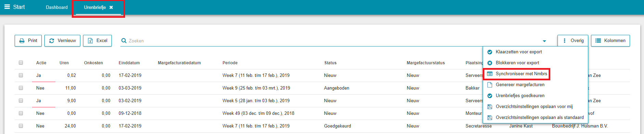644x134 pixels.
Task: Click the Genereer margefacturen document icon
Action: coord(489,85)
